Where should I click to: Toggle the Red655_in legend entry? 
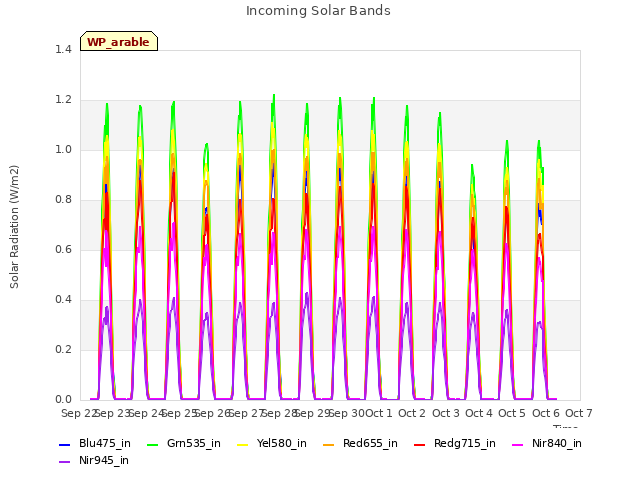[360, 443]
